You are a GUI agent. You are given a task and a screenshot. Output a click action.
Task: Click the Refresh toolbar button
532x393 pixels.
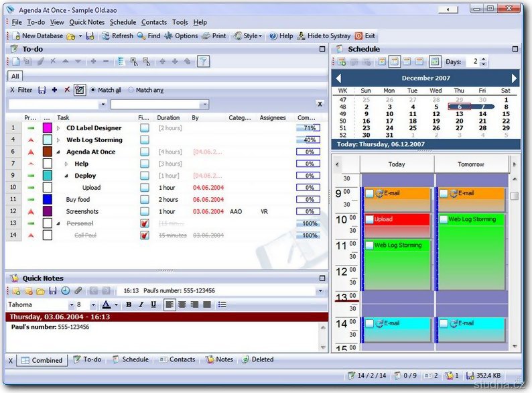click(x=117, y=36)
